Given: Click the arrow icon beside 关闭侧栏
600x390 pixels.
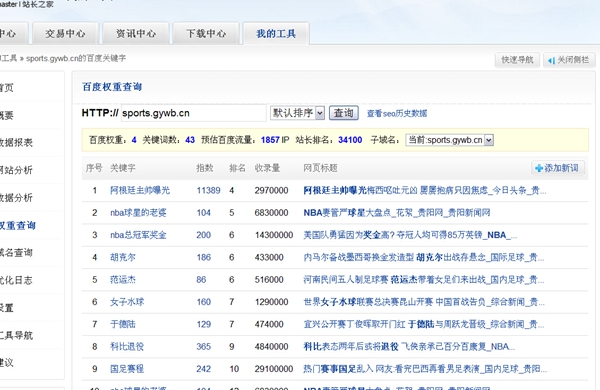Looking at the screenshot, I should pyautogui.click(x=551, y=60).
